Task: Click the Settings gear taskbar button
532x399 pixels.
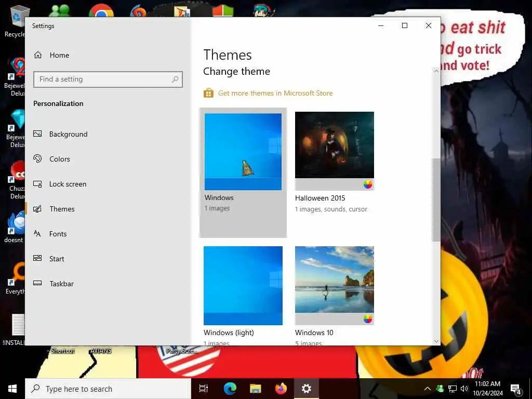Action: [x=307, y=389]
